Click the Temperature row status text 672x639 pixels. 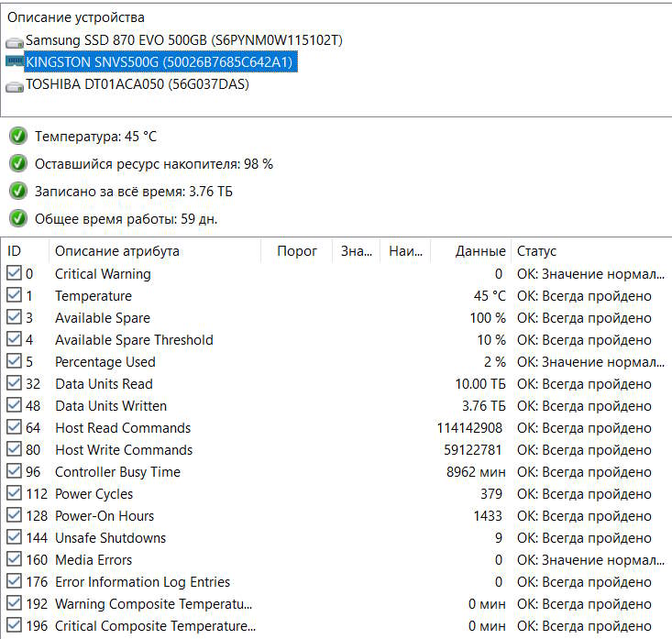(x=584, y=296)
